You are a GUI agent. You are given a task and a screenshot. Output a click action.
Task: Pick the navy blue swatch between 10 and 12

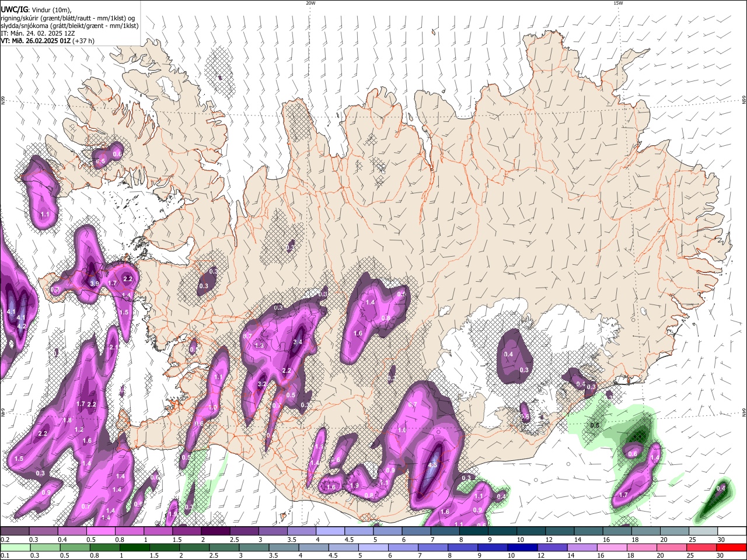pyautogui.click(x=523, y=547)
